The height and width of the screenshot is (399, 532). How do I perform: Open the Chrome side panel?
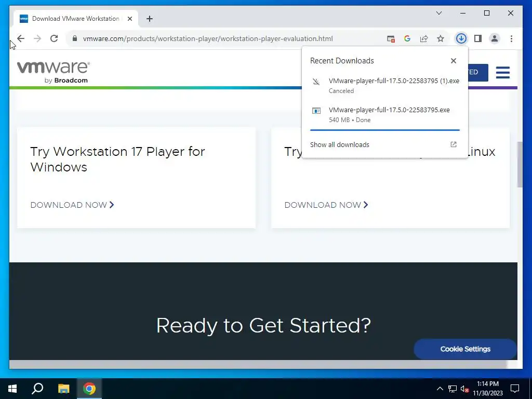pyautogui.click(x=478, y=38)
